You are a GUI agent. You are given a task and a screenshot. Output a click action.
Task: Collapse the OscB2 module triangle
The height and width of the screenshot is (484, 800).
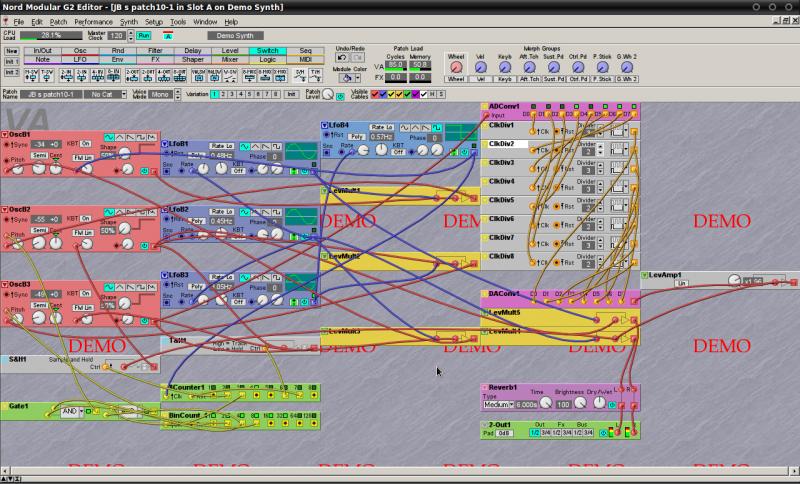pos(5,210)
